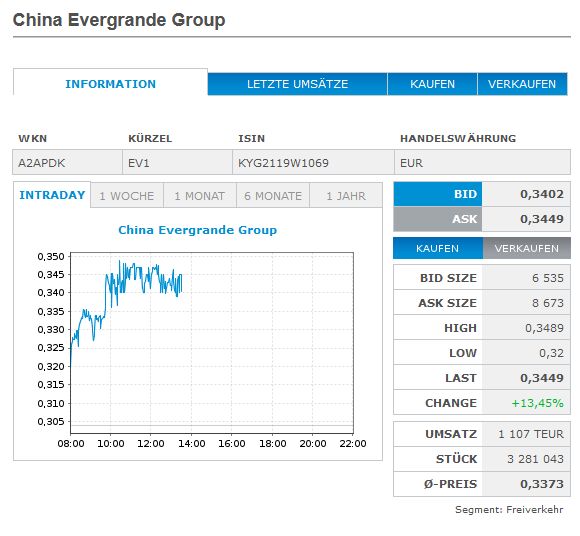Click the blue Kaufen button under Ask
Image resolution: width=580 pixels, height=536 pixels.
pyautogui.click(x=438, y=248)
